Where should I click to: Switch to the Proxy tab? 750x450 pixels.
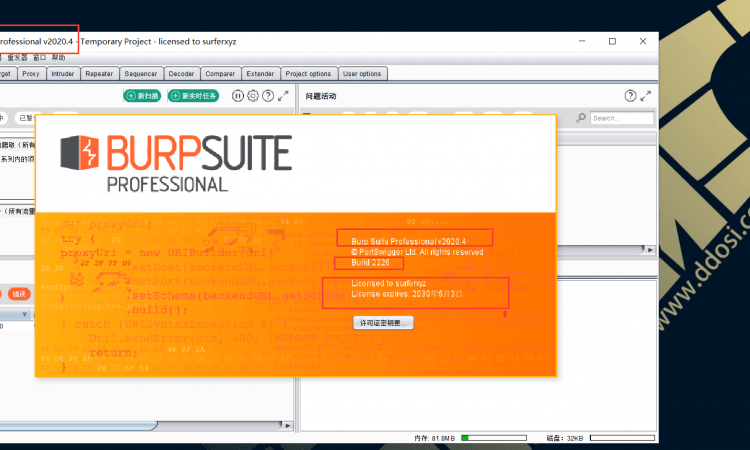(31, 74)
